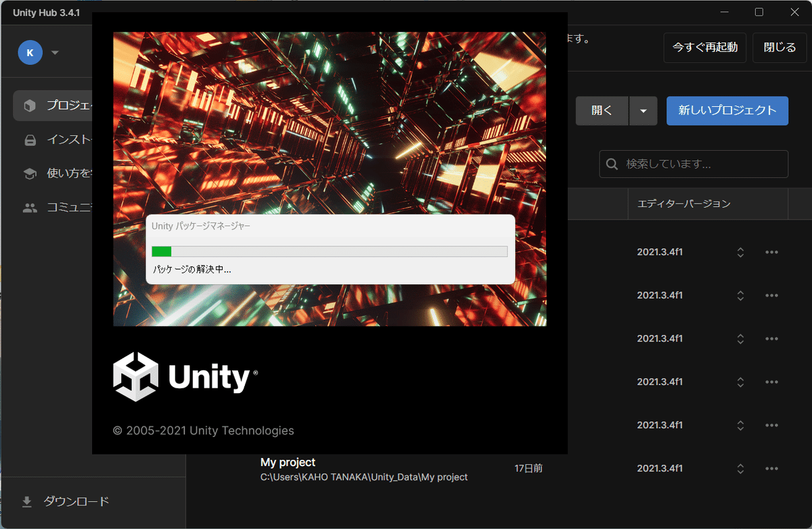Open the ••• menu on last 2021.3.4f1 row

coord(771,468)
